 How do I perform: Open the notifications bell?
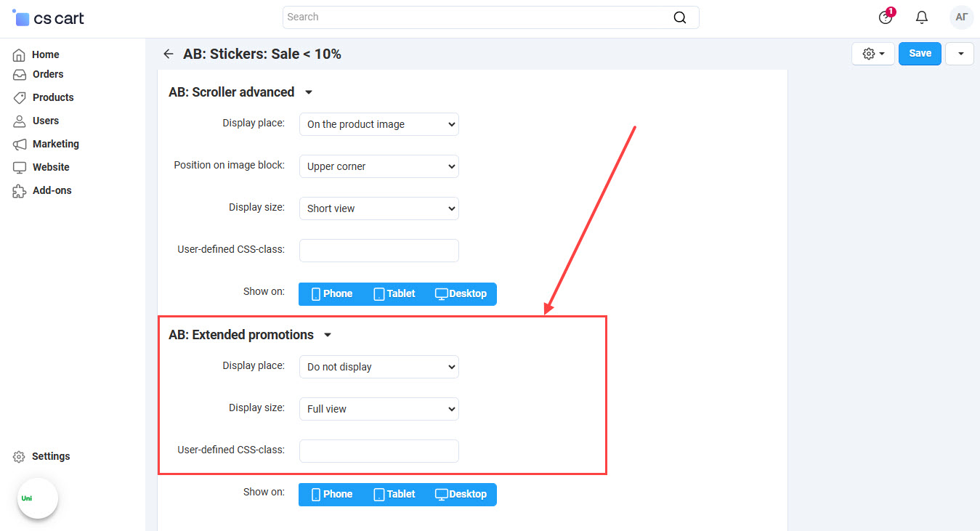(x=921, y=17)
